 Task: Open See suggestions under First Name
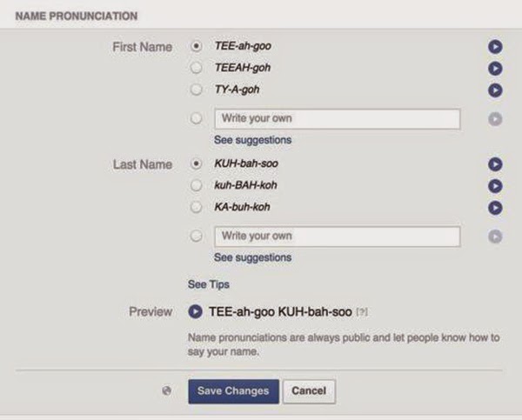click(x=252, y=140)
